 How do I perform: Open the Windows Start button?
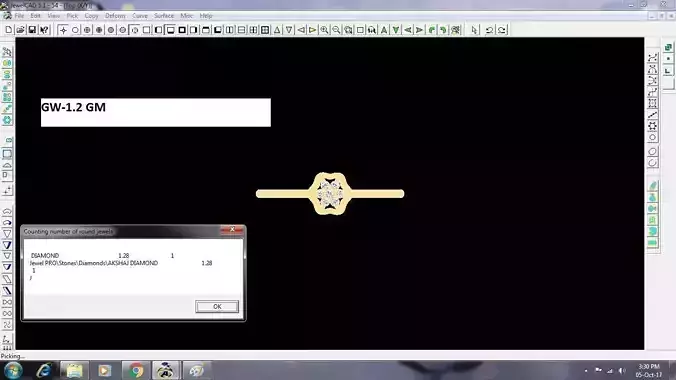pyautogui.click(x=13, y=371)
